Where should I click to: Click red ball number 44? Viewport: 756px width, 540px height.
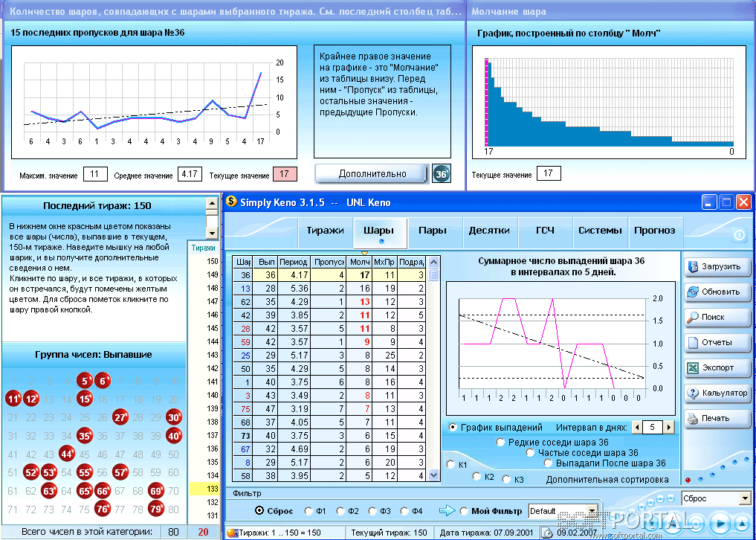67,454
